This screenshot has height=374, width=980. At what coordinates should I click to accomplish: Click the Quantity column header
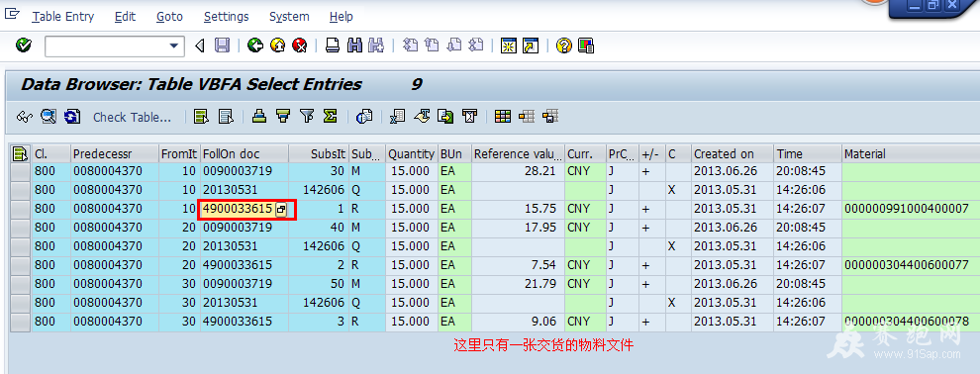pyautogui.click(x=411, y=153)
